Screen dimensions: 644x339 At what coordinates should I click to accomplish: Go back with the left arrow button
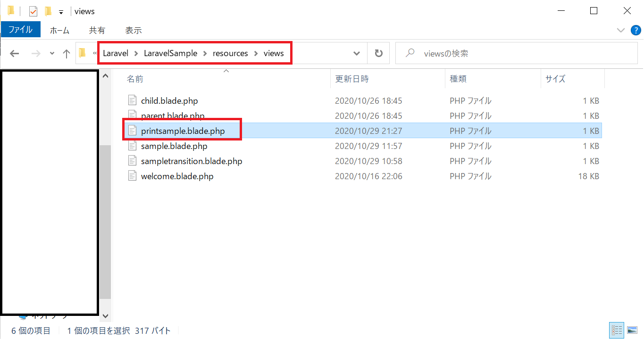click(x=14, y=53)
